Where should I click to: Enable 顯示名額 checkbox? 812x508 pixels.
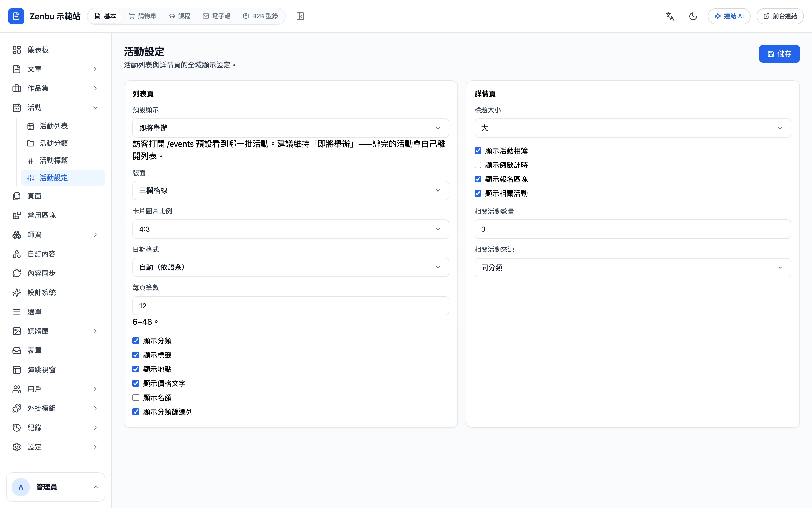coord(136,398)
